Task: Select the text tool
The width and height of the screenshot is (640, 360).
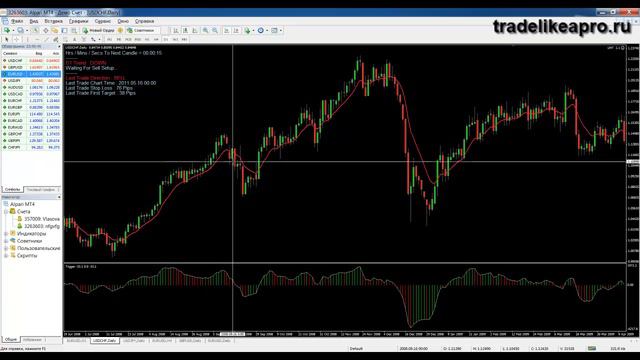Action: [74, 40]
